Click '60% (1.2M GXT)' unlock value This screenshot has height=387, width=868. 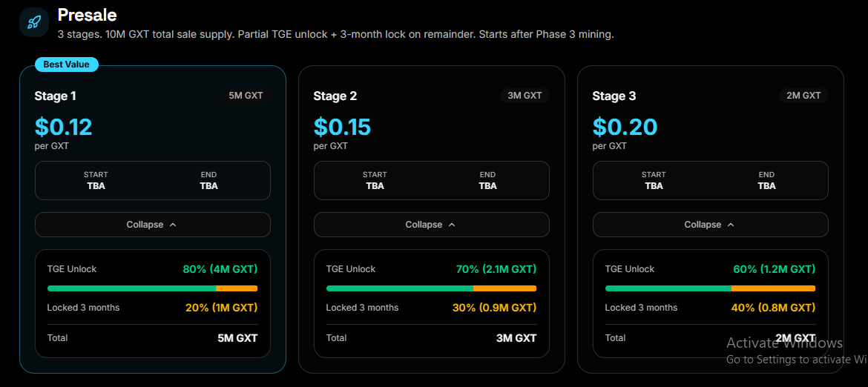[774, 269]
